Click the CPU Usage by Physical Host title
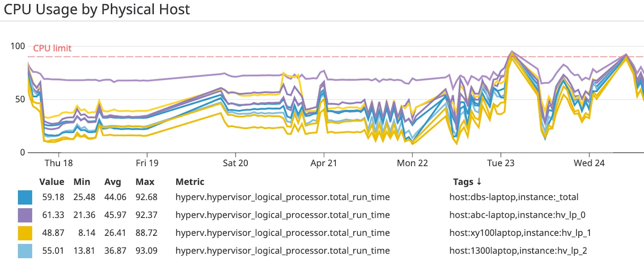The image size is (644, 260). click(97, 9)
